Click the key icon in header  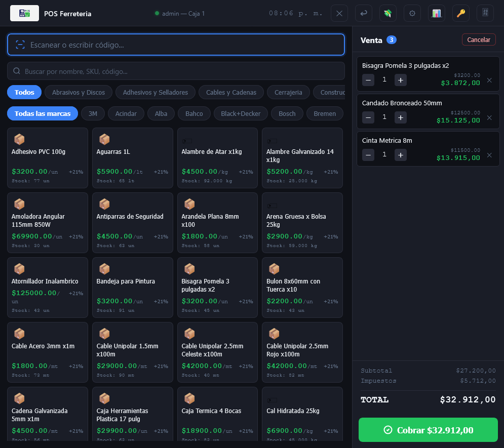click(460, 13)
